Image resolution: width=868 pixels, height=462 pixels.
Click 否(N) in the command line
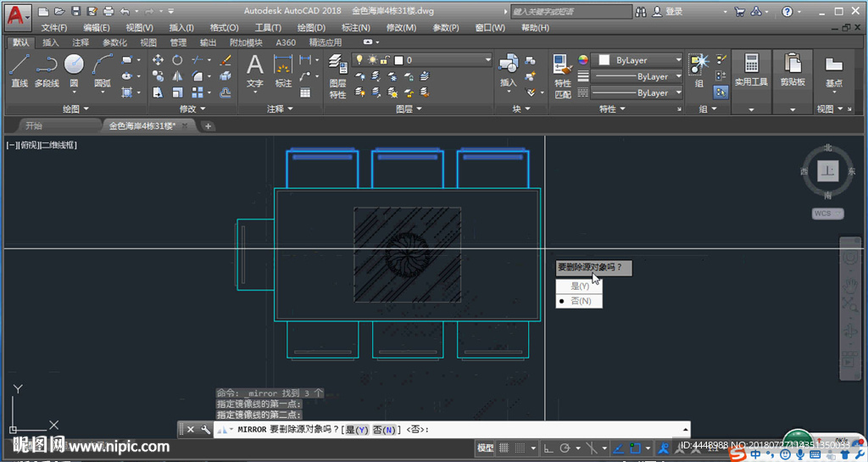[384, 430]
